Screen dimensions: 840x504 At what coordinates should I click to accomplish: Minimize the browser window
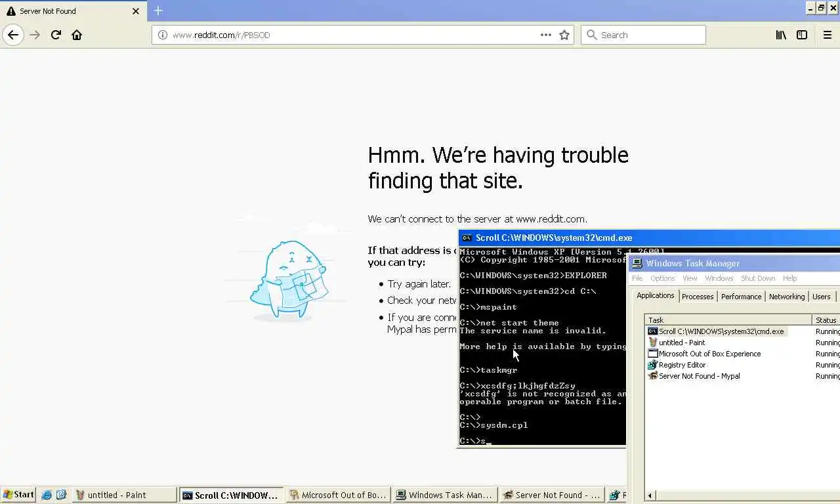(810, 8)
